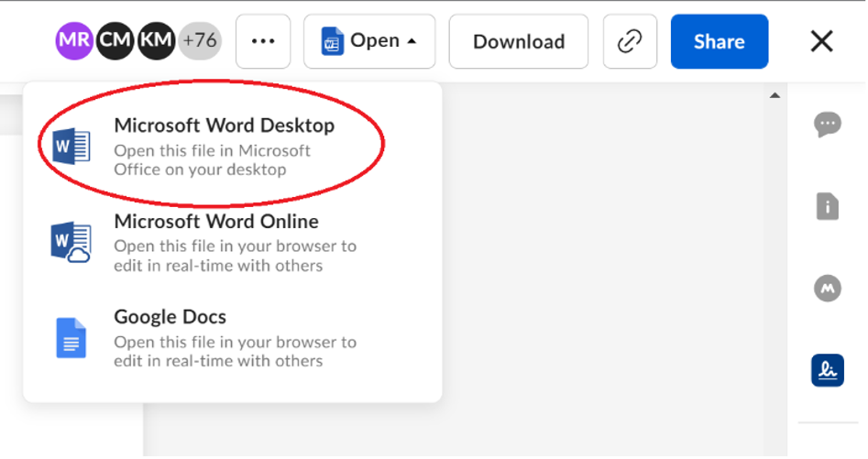Open file in Microsoft Word Desktop
The height and width of the screenshot is (459, 868).
(x=233, y=146)
